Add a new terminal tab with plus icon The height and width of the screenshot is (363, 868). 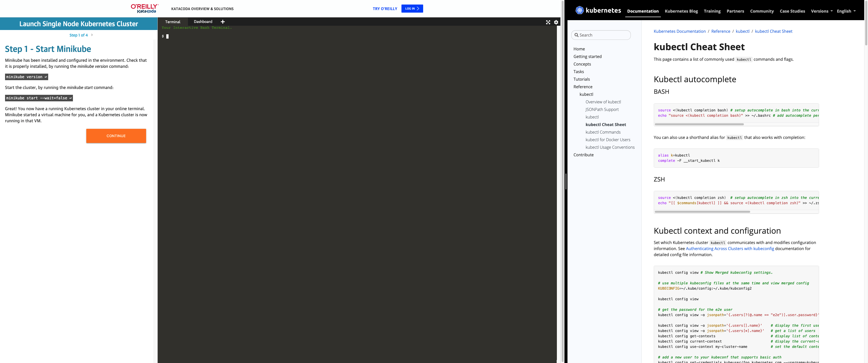223,21
